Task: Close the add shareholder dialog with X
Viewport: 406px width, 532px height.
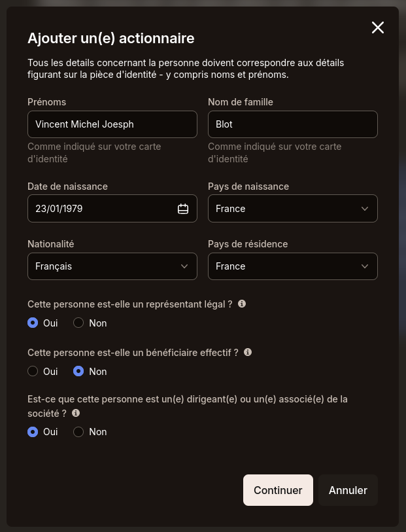Action: (377, 27)
